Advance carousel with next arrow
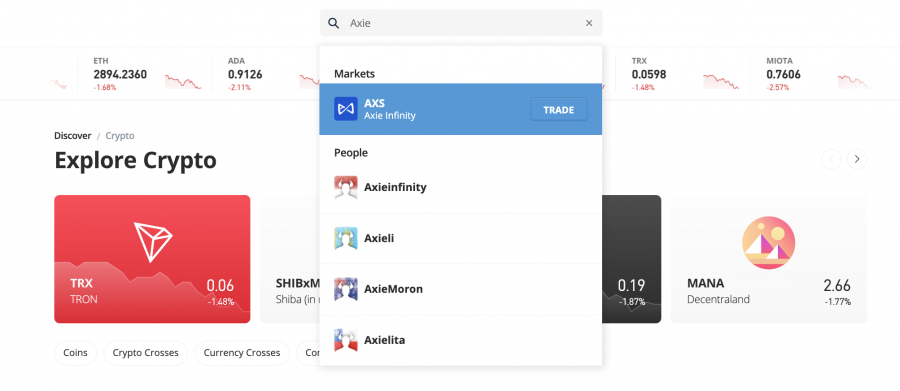 tap(857, 159)
